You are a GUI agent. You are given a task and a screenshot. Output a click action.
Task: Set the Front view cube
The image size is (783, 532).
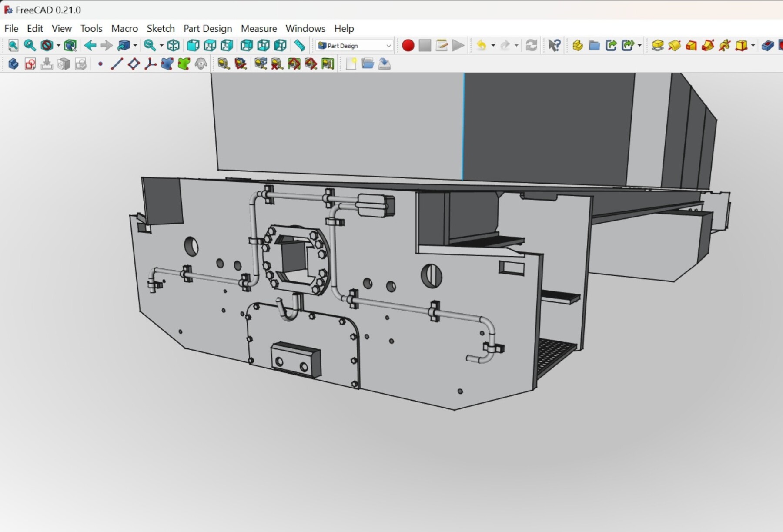coord(193,45)
